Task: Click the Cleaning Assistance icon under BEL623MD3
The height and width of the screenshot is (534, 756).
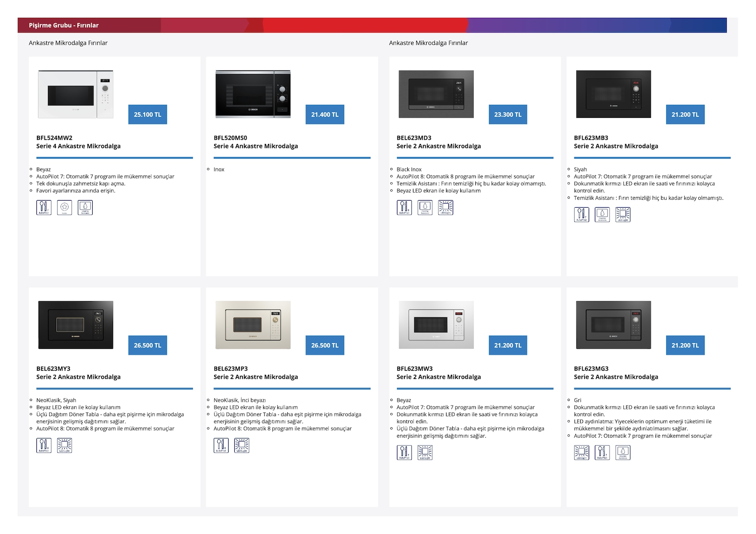Action: tap(425, 208)
